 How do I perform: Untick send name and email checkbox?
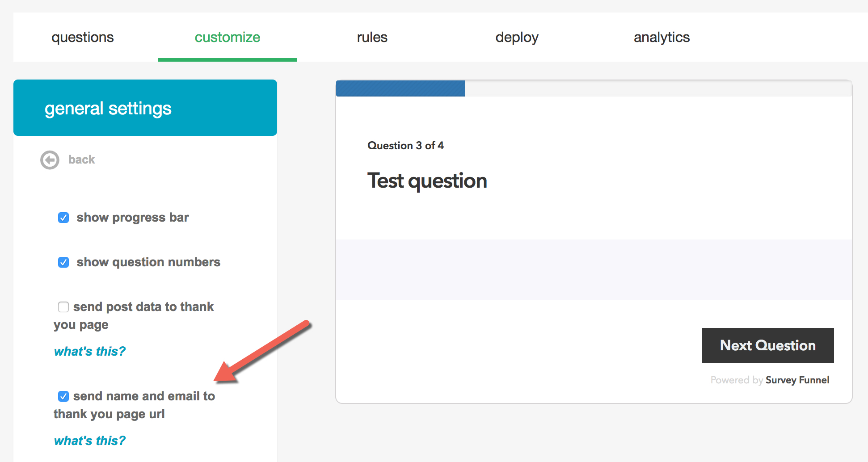coord(63,396)
